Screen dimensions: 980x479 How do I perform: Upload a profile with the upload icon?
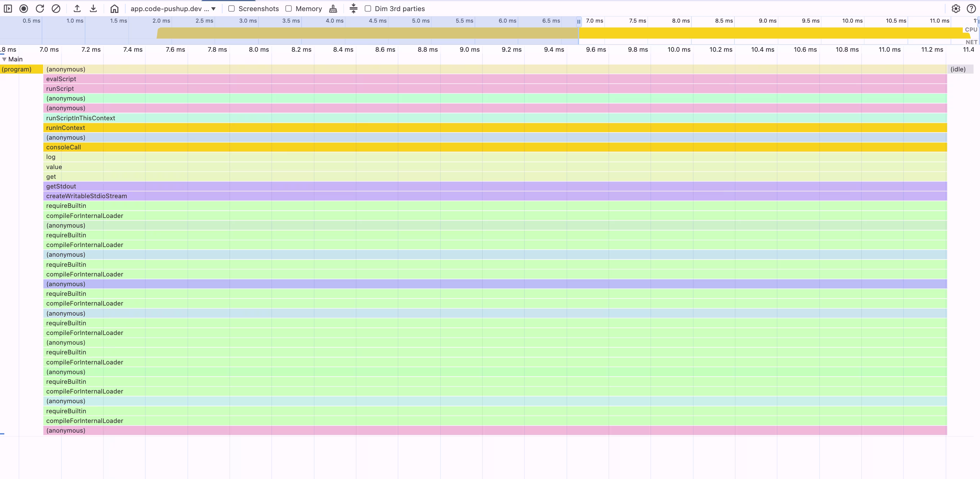[x=77, y=8]
